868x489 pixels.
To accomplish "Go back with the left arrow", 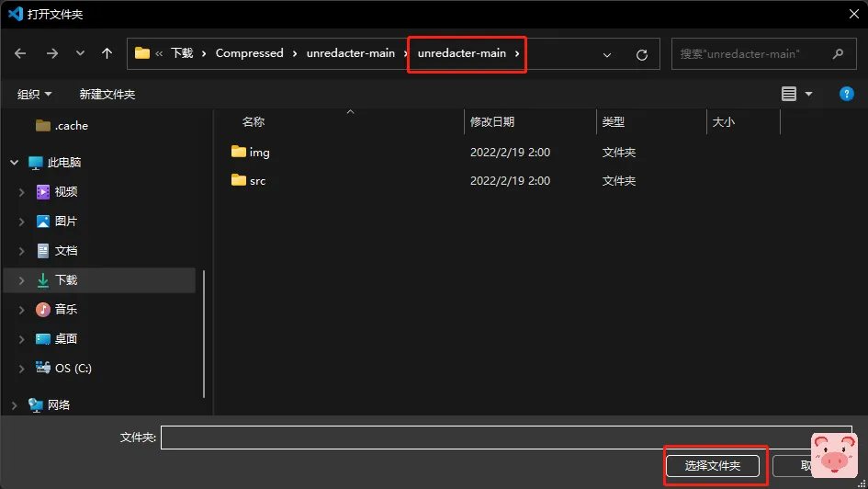I will [x=20, y=53].
